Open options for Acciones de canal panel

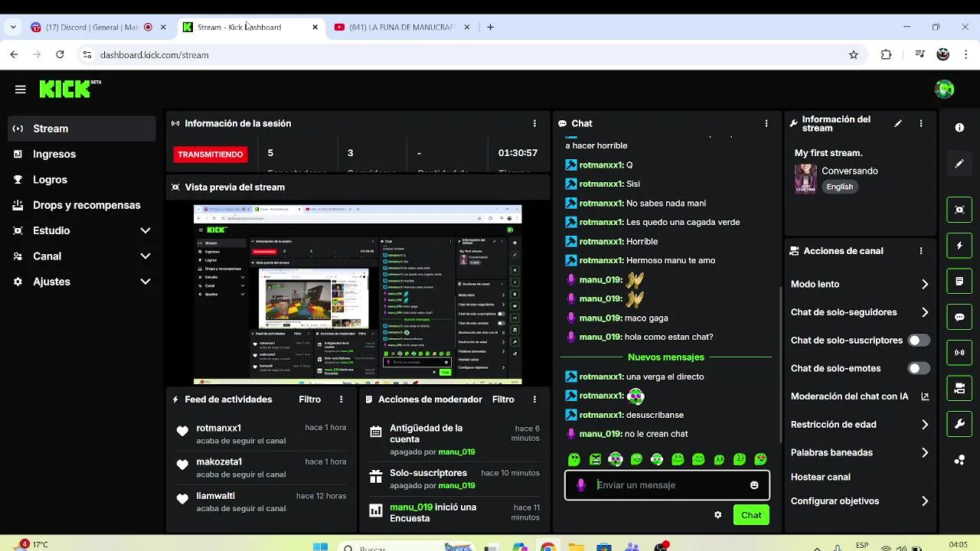coord(921,251)
